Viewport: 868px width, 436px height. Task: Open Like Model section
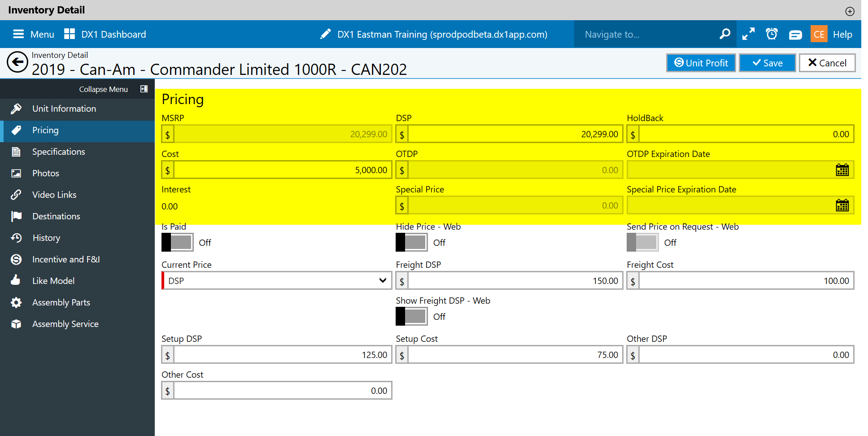[77, 281]
